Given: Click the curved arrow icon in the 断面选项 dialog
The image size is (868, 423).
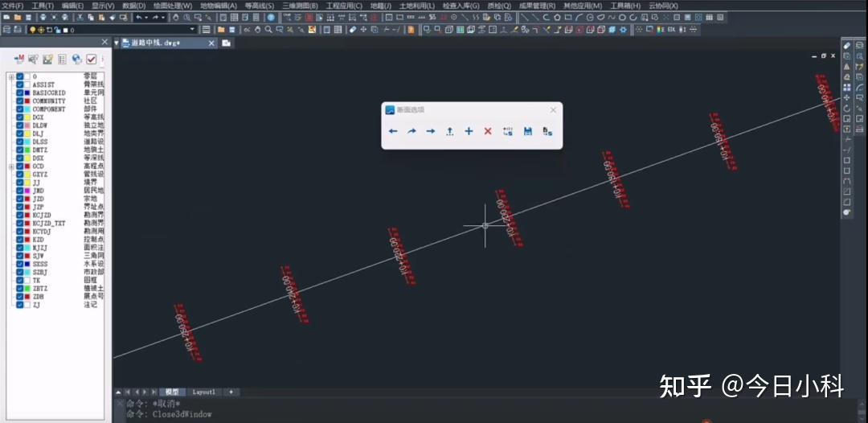Looking at the screenshot, I should [x=411, y=131].
